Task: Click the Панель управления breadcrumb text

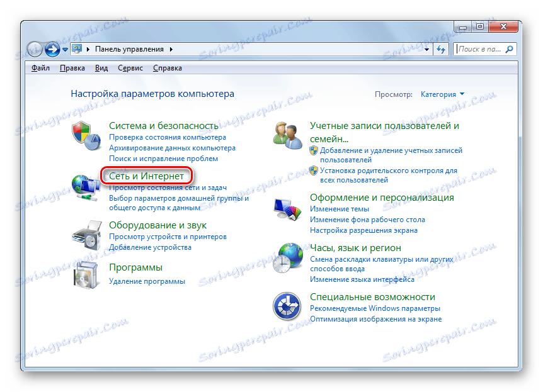Action: coord(130,50)
